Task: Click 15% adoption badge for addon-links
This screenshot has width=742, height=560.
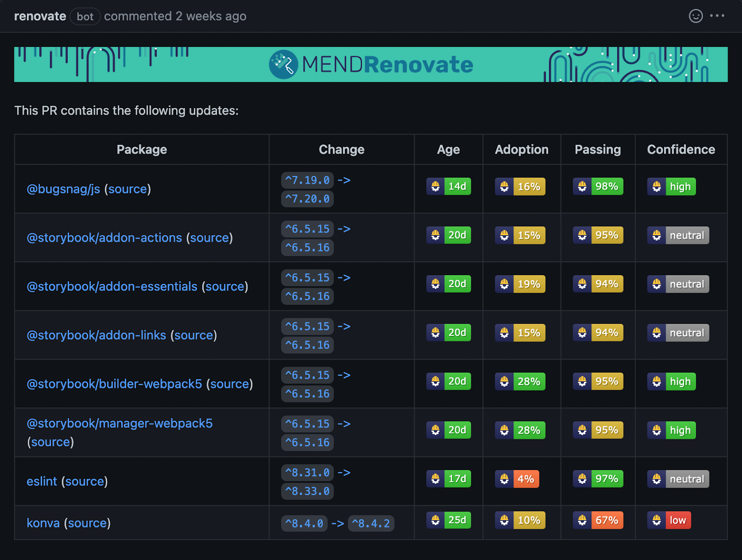Action: 520,333
